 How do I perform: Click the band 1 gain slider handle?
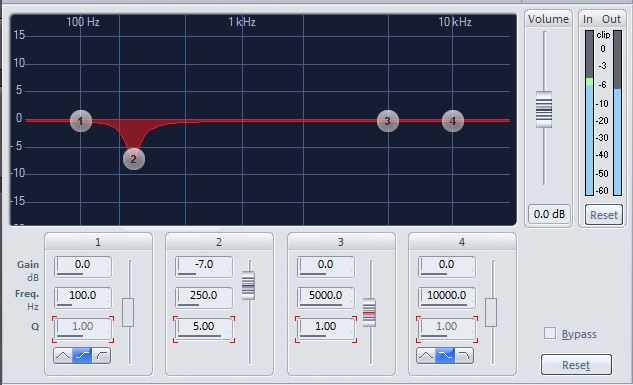click(128, 312)
